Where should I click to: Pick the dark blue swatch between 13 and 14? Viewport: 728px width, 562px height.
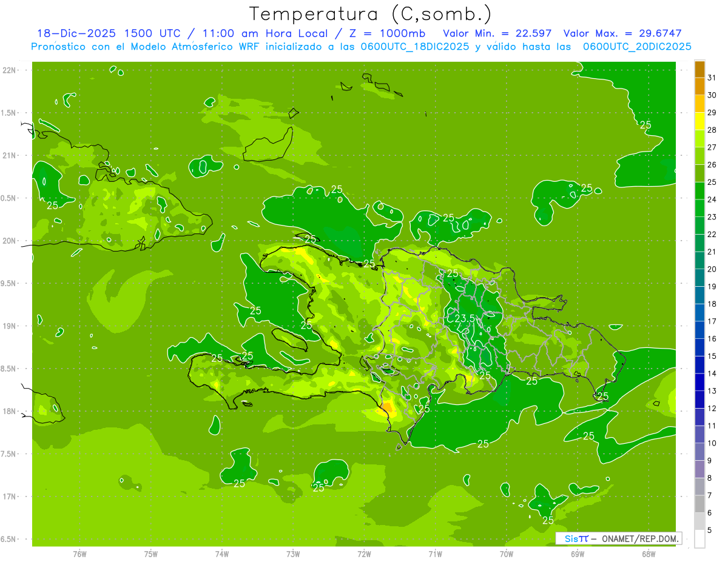point(699,383)
